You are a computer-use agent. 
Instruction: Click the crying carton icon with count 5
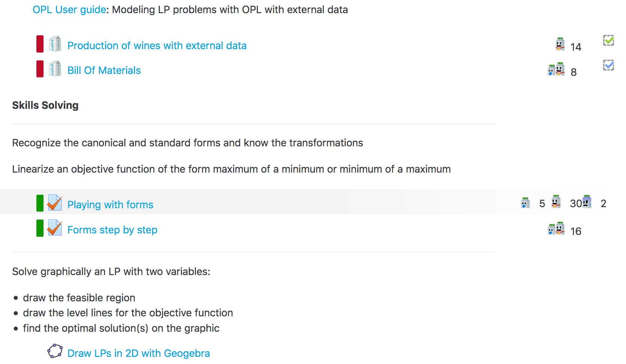point(525,203)
